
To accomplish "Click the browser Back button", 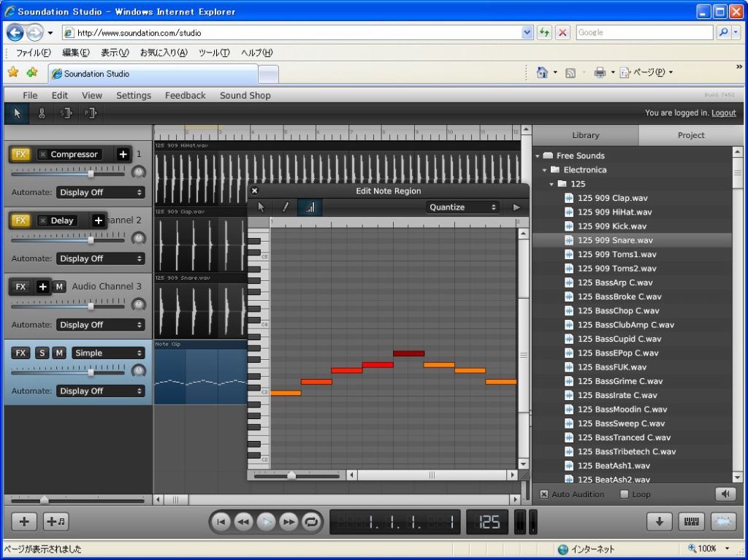I will 15,32.
